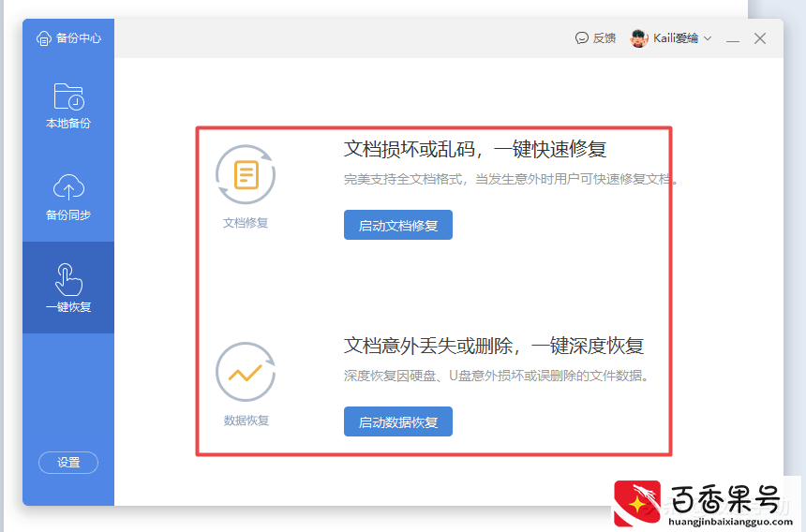Select the 一键恢复 one-click restore section
The width and height of the screenshot is (806, 532).
[x=68, y=288]
